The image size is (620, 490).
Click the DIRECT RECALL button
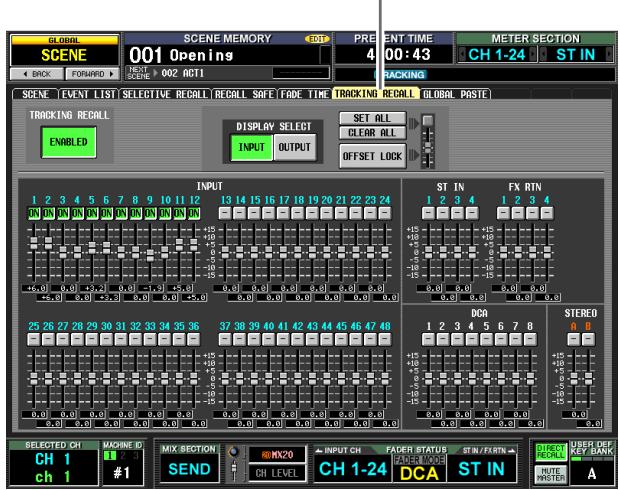551,452
